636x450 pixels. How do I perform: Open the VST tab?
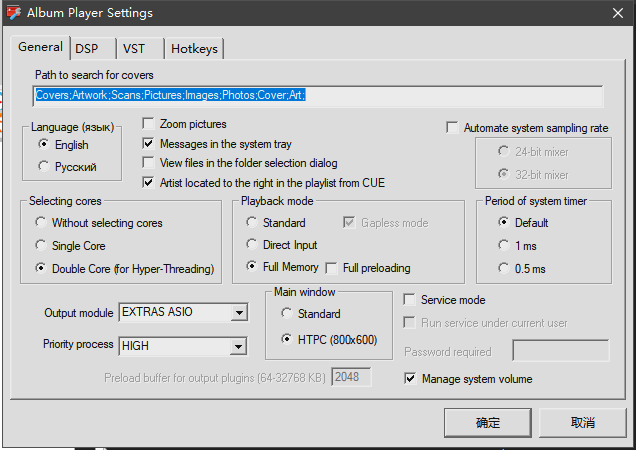133,48
